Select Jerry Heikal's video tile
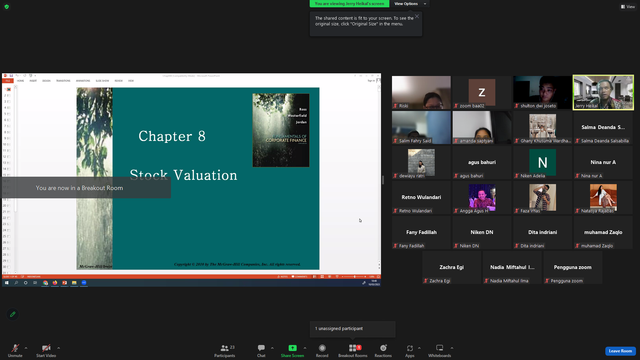Screen dimensions: 640x360 coord(603,92)
